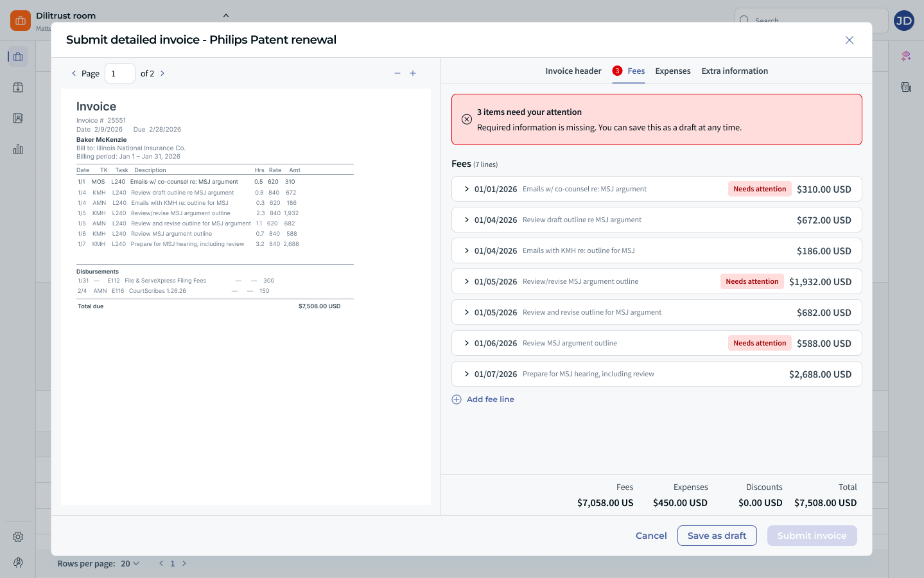Click Needs attention badge on $588.00 line
Viewport: 924px width, 578px height.
[x=760, y=343]
